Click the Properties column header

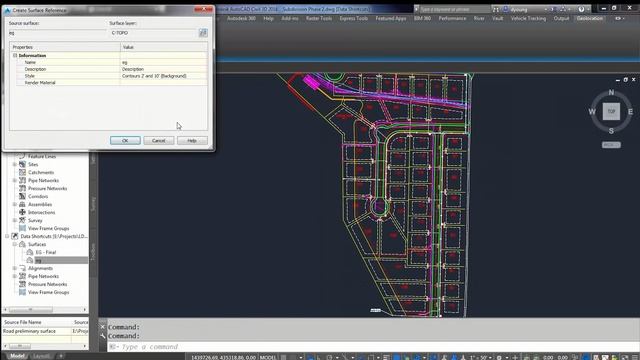point(65,47)
